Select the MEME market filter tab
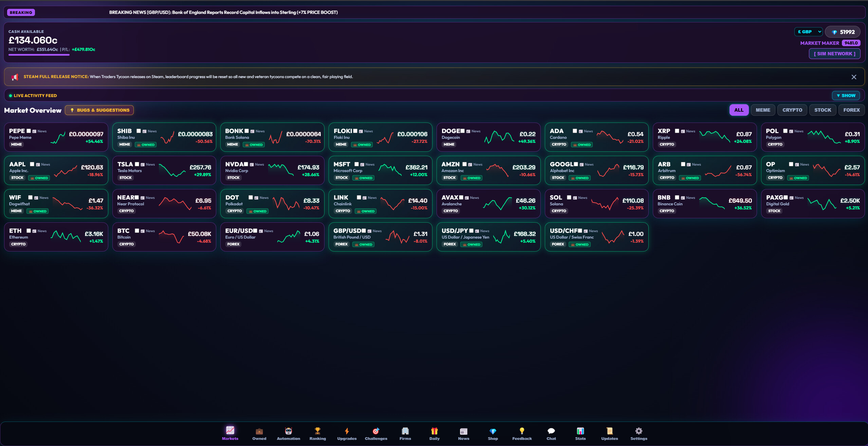The width and height of the screenshot is (868, 446). pos(763,110)
